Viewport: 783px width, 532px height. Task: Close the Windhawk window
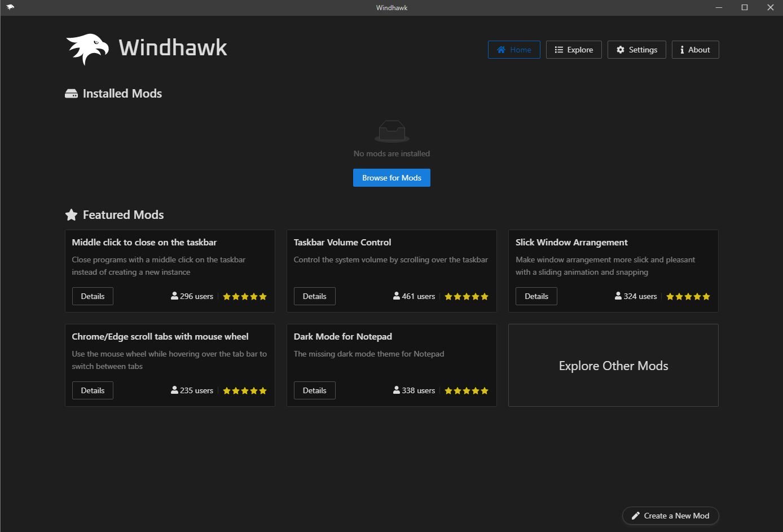click(771, 7)
